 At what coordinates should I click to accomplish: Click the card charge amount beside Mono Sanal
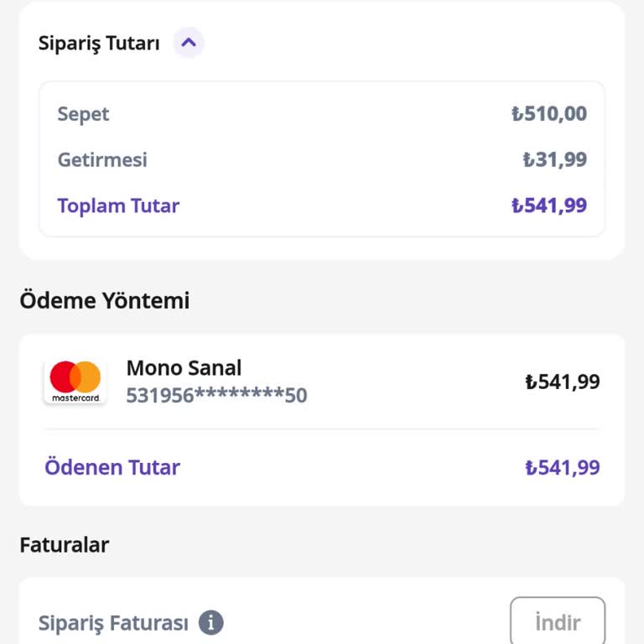click(x=563, y=382)
